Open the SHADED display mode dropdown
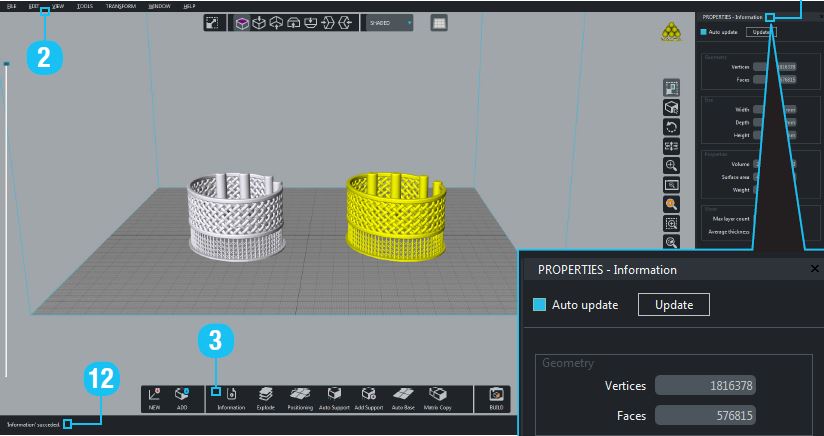 [389, 22]
